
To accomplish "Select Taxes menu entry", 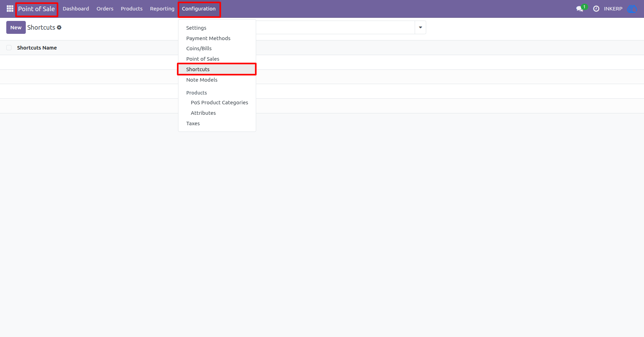I will [217, 123].
